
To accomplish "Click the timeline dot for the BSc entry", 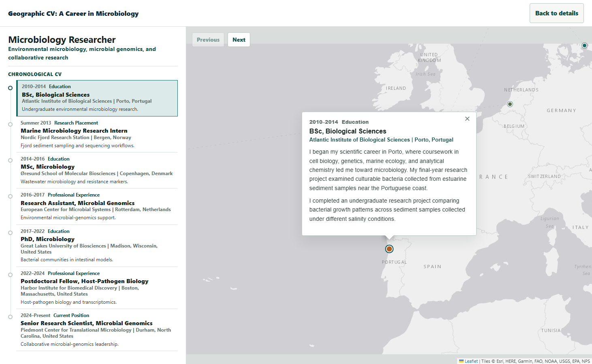I will pos(10,88).
